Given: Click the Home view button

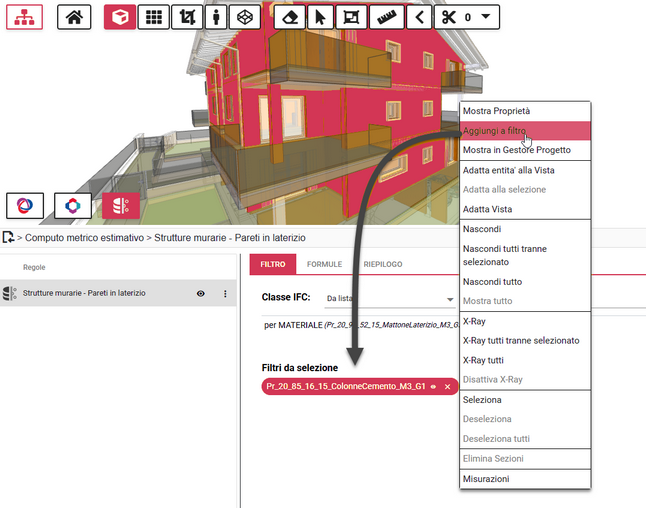Looking at the screenshot, I should (76, 17).
